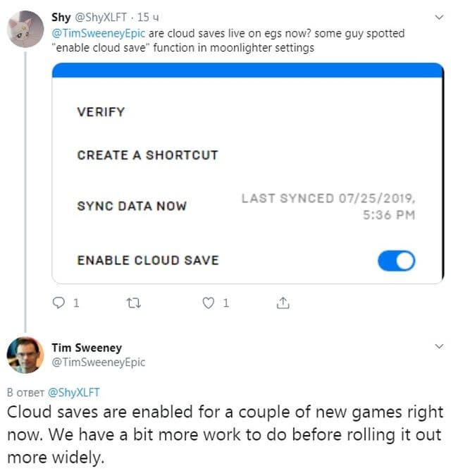Click the @TimSweeneyEpic handle under Tim's name
Screen dimensions: 451x476
point(98,362)
